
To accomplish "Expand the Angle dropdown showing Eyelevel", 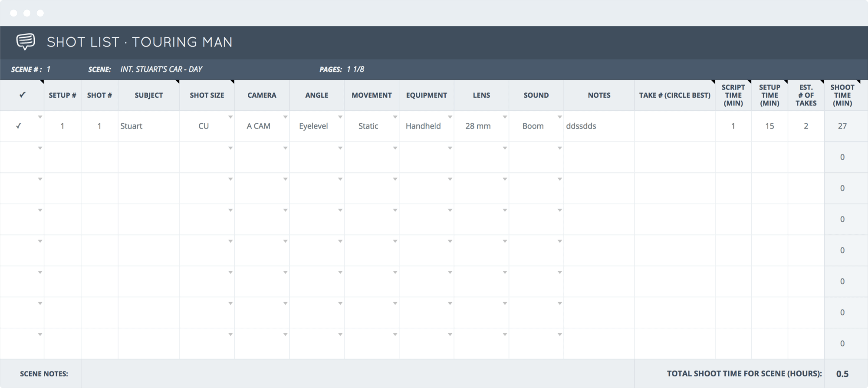I will (340, 117).
